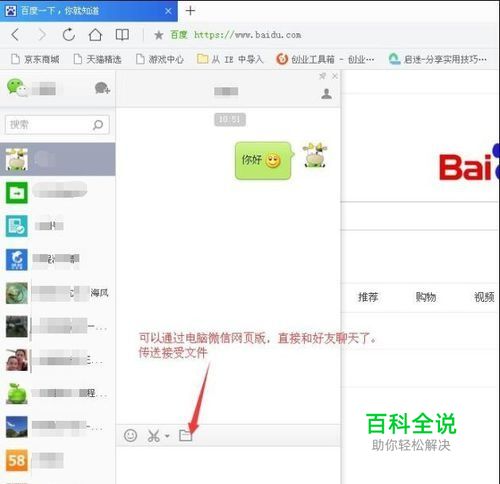Close the 百度一下 tab
The image size is (500, 484).
168,11
